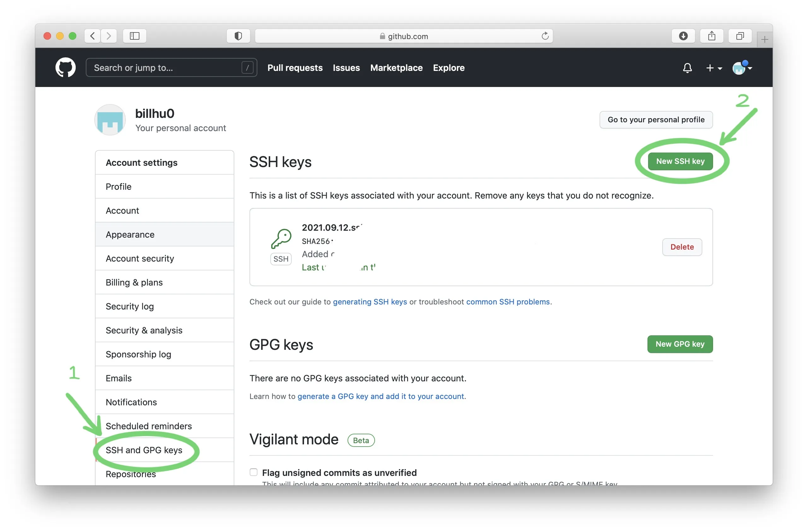Go back with the back arrow
Viewport: 808px width, 532px height.
[92, 36]
